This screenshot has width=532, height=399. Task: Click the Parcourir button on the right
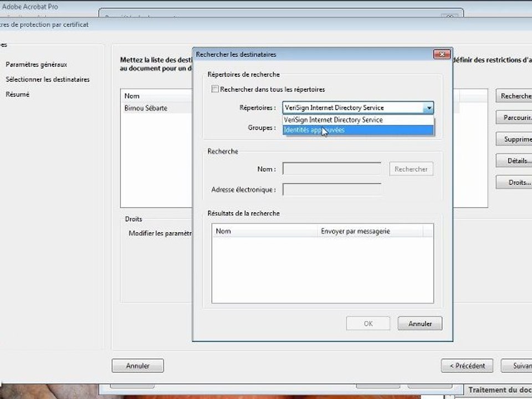(x=514, y=117)
